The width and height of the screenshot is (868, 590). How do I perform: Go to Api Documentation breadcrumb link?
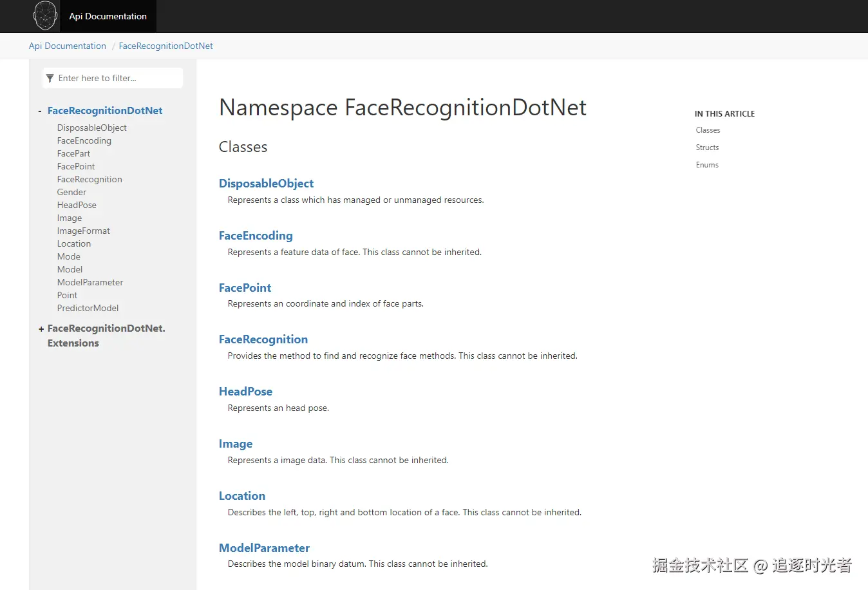(68, 46)
